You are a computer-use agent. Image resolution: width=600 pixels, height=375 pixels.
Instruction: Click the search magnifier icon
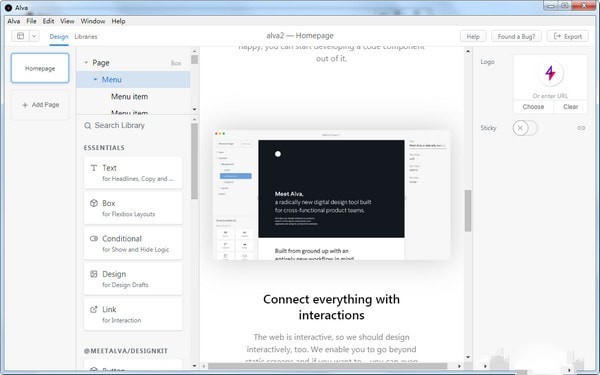(88, 126)
